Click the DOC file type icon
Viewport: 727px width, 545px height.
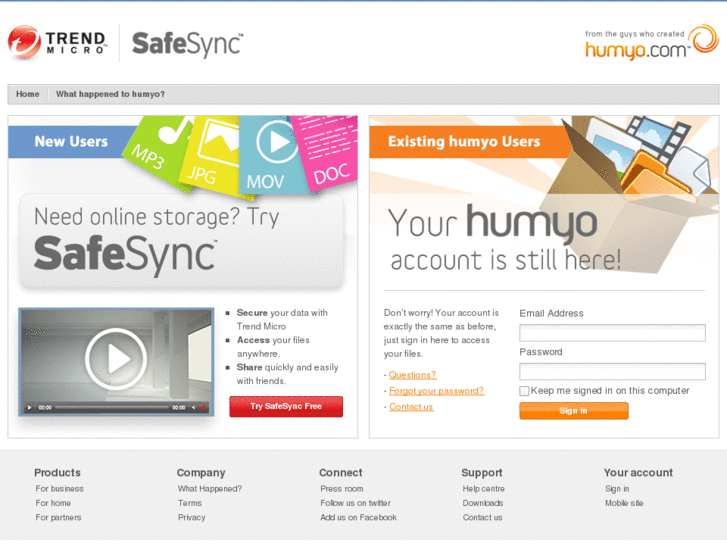tap(327, 152)
